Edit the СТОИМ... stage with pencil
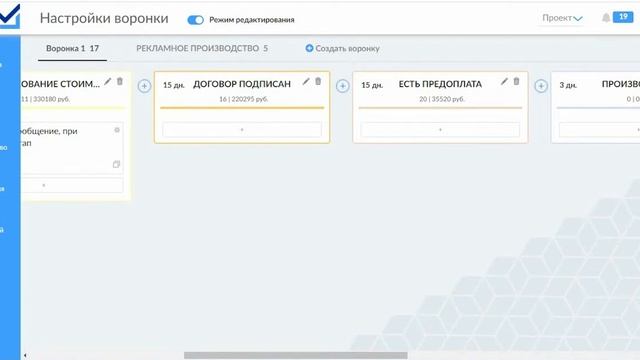The height and width of the screenshot is (360, 640). pyautogui.click(x=107, y=82)
